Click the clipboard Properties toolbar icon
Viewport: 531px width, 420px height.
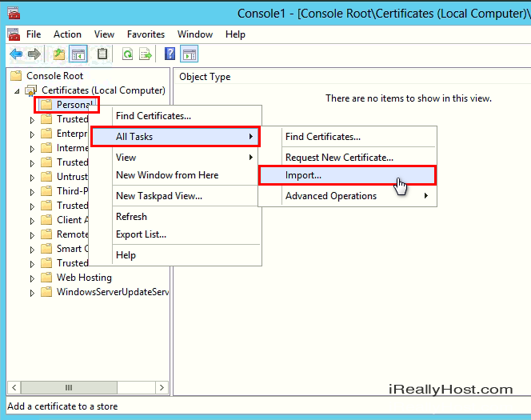[102, 54]
